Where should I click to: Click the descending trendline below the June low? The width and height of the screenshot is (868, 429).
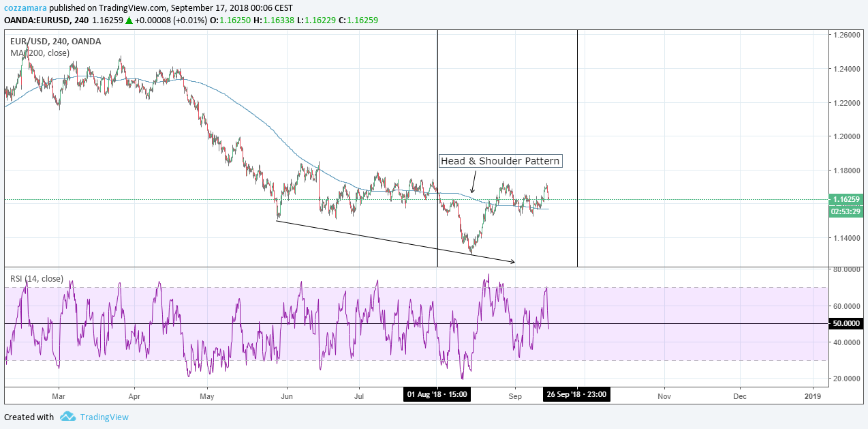coord(395,241)
